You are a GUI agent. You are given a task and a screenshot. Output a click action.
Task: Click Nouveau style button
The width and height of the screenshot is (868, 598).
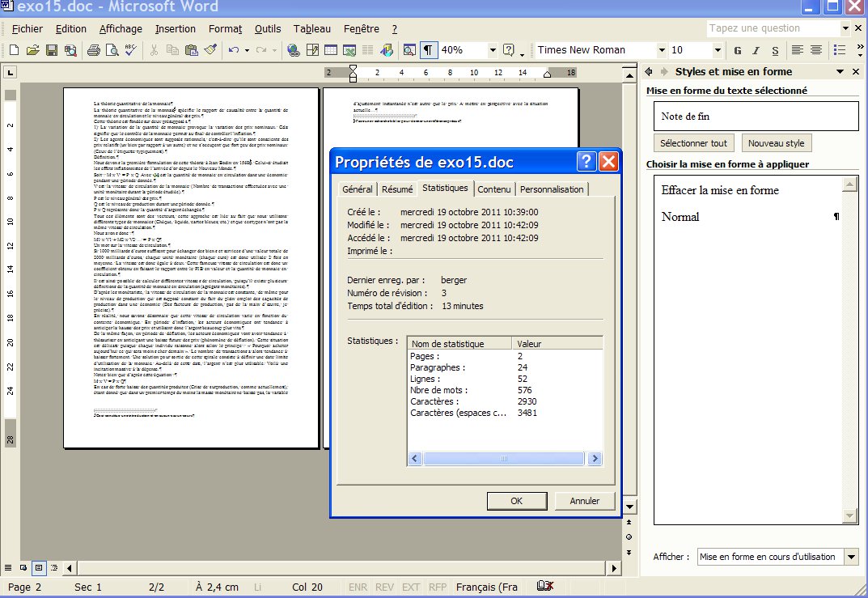point(776,143)
